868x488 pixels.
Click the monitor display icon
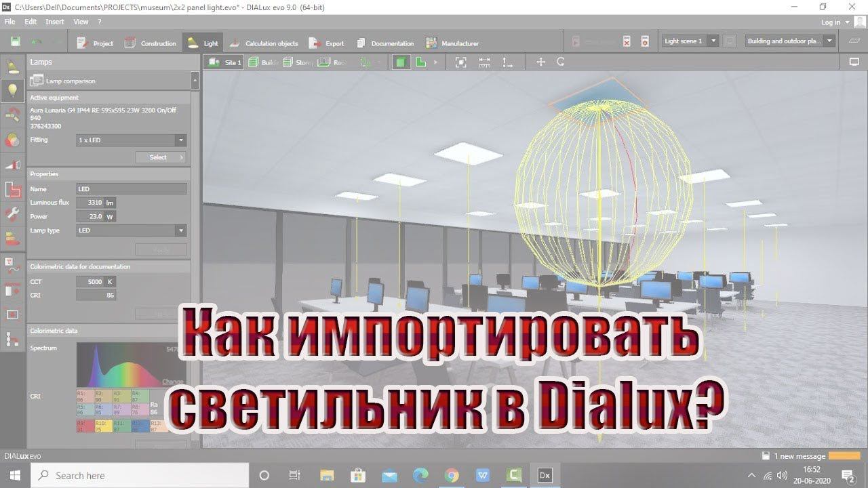854,62
